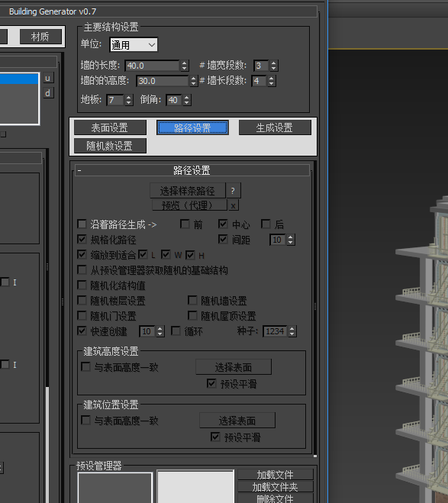This screenshot has height=503, width=448.
Task: Switch to the 生成设置 tab
Action: (275, 127)
